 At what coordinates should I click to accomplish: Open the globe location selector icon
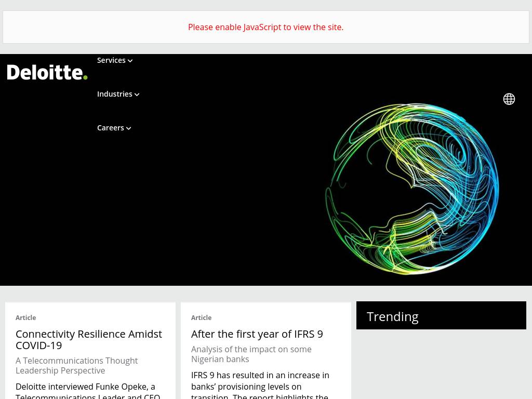pyautogui.click(x=509, y=99)
